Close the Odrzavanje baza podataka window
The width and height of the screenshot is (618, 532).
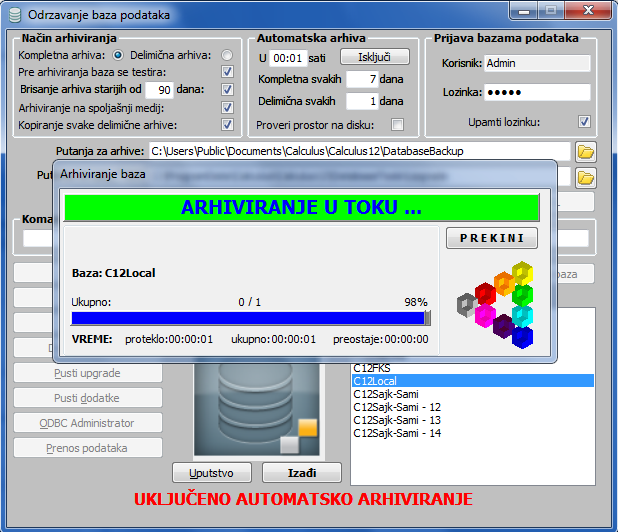(x=588, y=10)
